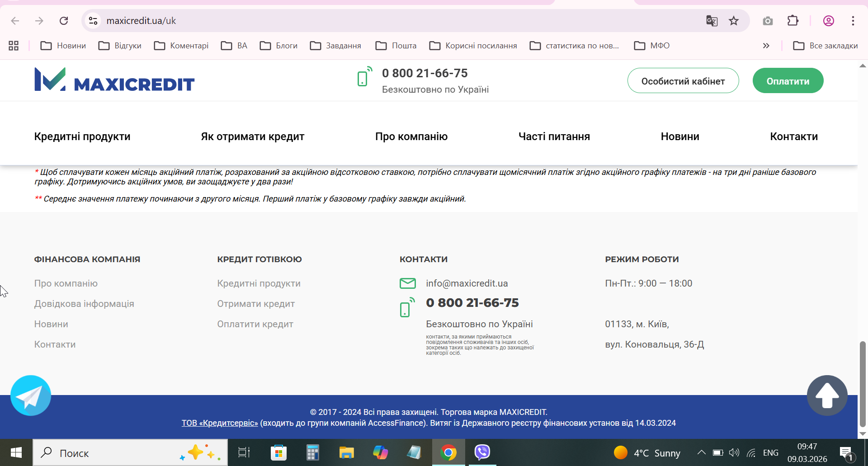Switch to Chrome on the taskbar
The width and height of the screenshot is (868, 466).
click(448, 452)
